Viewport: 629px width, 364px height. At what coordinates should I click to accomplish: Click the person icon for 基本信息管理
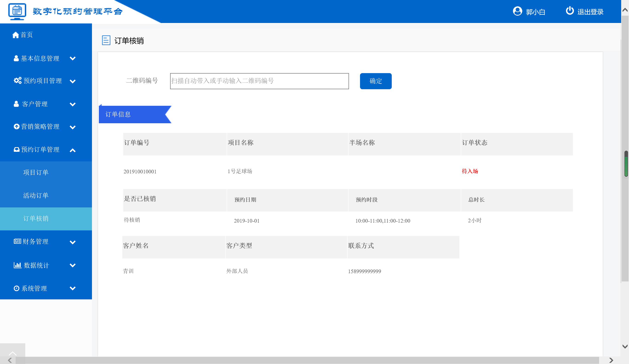point(16,58)
